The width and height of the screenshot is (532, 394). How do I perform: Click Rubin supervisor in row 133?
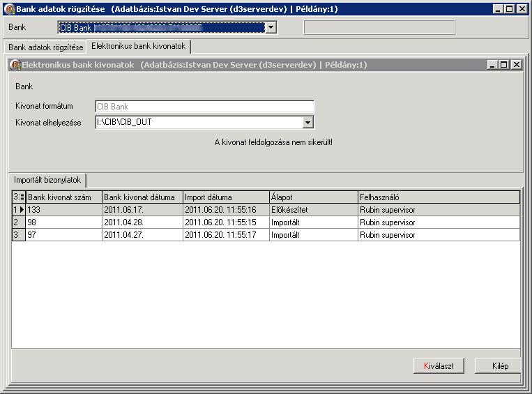point(439,210)
